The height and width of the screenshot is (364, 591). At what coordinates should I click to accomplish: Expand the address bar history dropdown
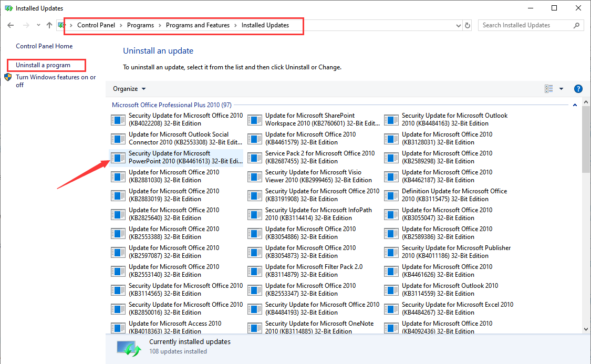click(x=458, y=26)
